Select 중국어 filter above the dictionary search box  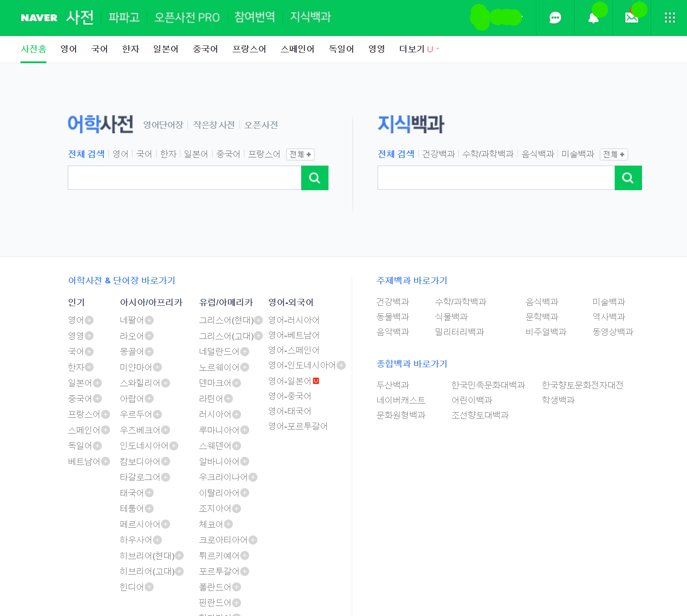point(228,154)
